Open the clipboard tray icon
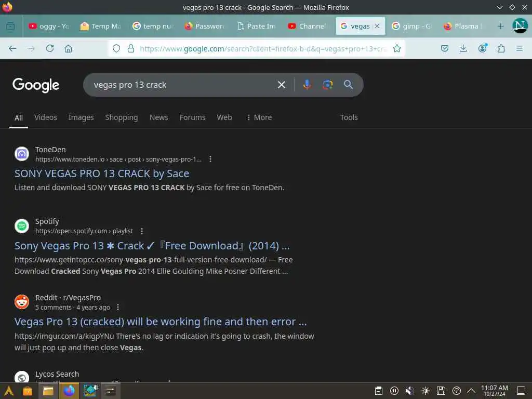Viewport: 532px width, 399px height. click(379, 391)
